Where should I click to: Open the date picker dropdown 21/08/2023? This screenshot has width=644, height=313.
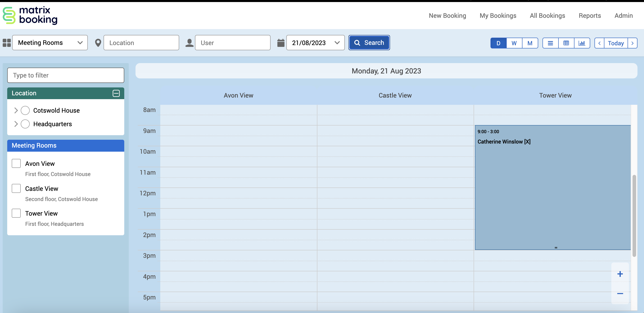(x=315, y=43)
